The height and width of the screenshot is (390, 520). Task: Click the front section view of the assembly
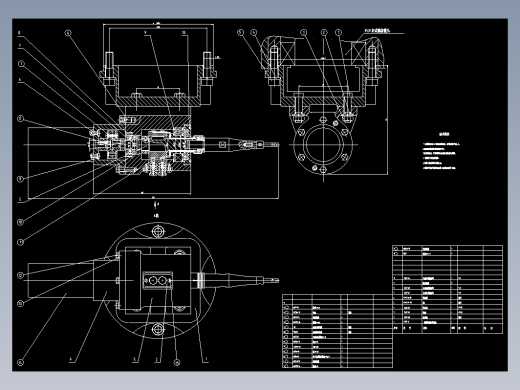point(152,112)
